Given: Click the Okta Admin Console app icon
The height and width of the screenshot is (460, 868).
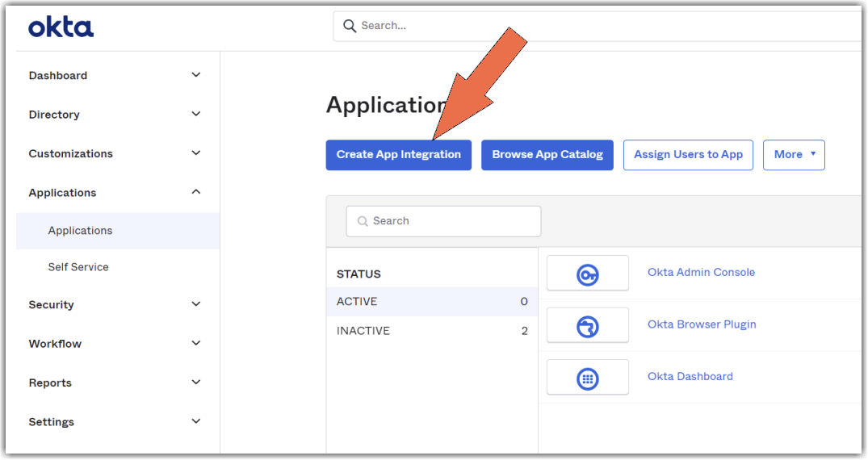Looking at the screenshot, I should tap(587, 274).
